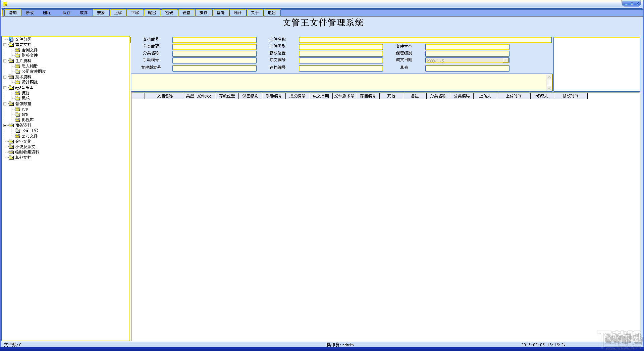
Task: Select the DVD folder icon
Action: [17, 115]
